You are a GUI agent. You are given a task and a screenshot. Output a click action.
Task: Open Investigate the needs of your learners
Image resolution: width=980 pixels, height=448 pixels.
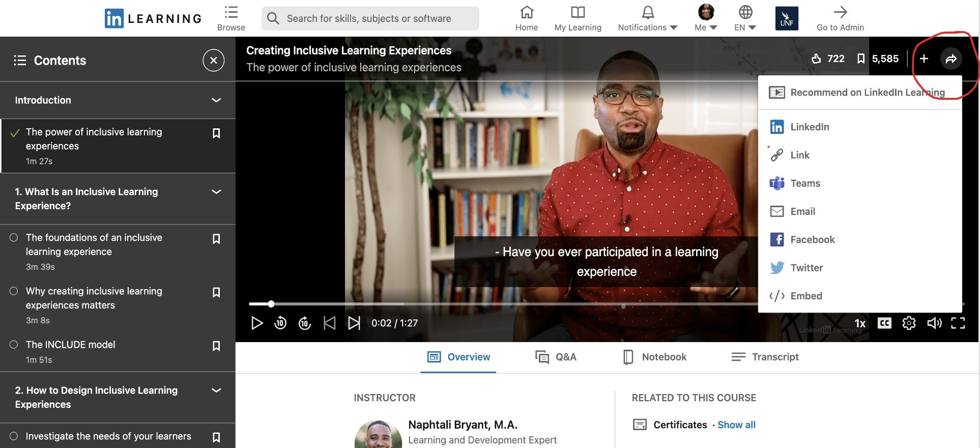(108, 436)
